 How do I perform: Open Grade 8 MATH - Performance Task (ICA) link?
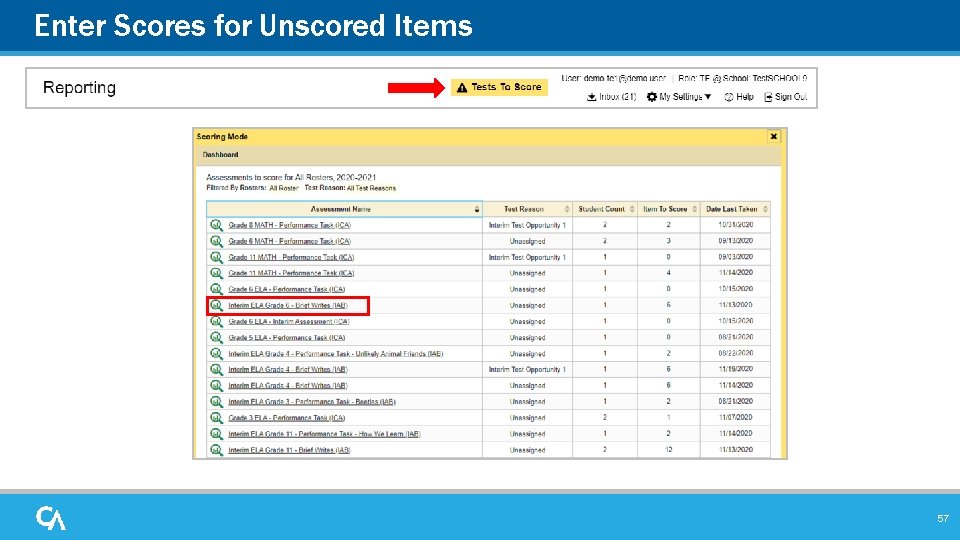pos(290,225)
